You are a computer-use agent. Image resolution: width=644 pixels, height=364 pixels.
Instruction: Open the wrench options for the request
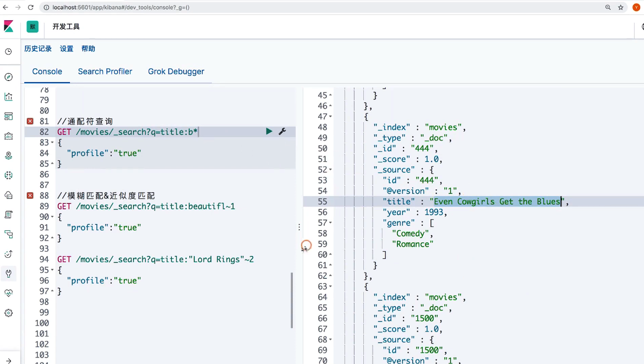click(282, 132)
